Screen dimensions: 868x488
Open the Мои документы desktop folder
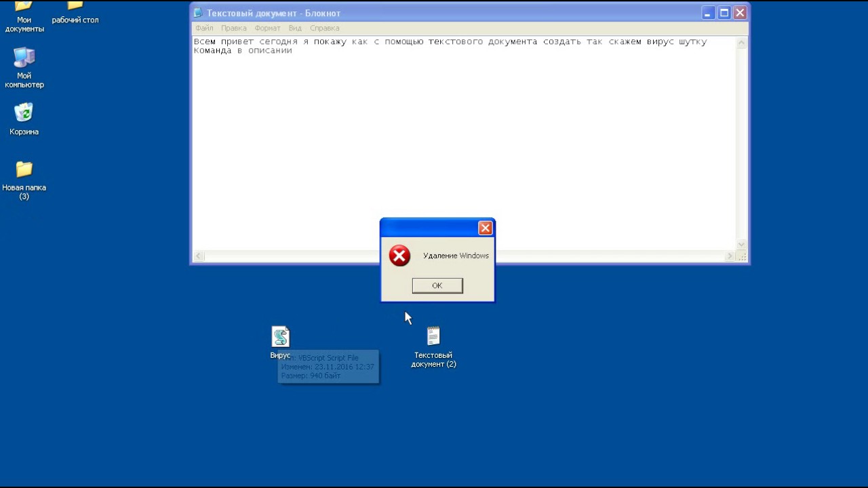pyautogui.click(x=24, y=17)
